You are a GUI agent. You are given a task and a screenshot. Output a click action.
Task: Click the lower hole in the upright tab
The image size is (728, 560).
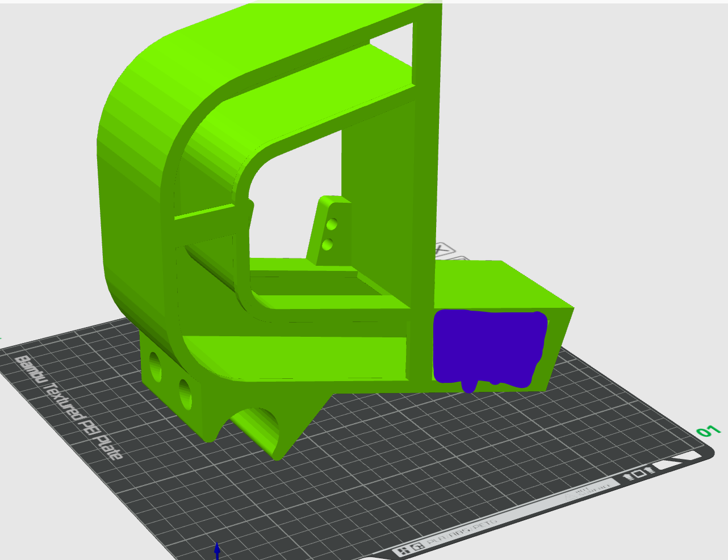pyautogui.click(x=327, y=245)
